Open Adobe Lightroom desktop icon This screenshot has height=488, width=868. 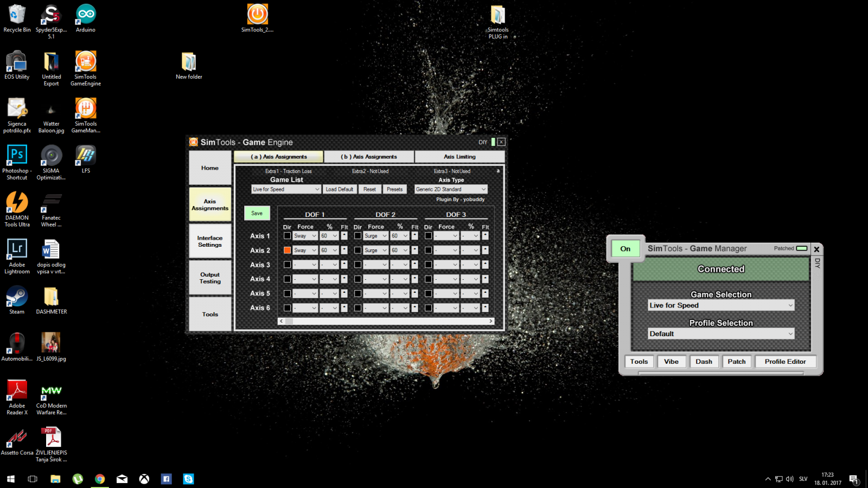click(x=17, y=256)
